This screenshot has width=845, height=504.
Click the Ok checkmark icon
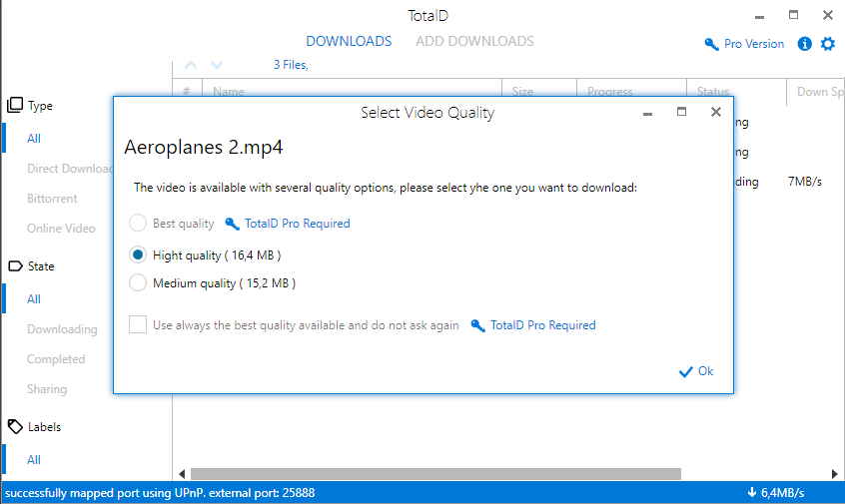pos(685,371)
